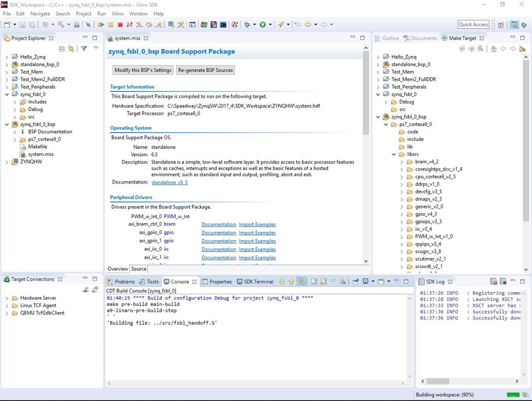Expand the Hello_Zynq project in Project Explorer
Image resolution: width=532 pixels, height=401 pixels.
(7, 57)
